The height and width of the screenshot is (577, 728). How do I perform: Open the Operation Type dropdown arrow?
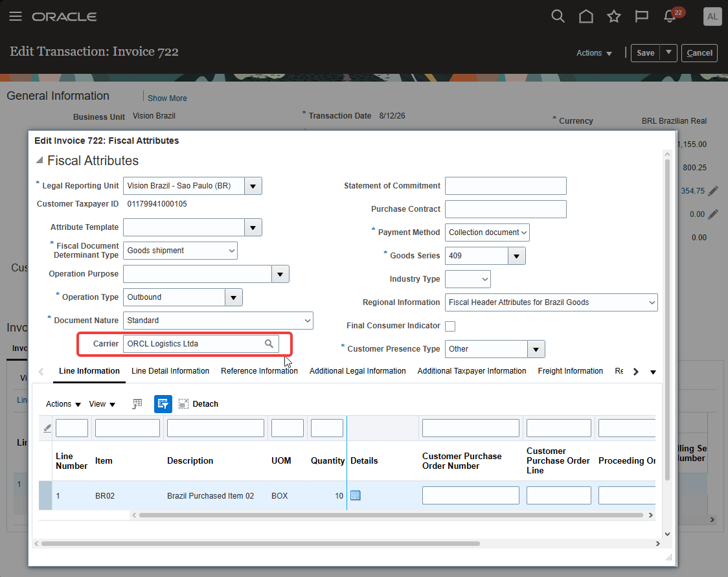point(234,297)
